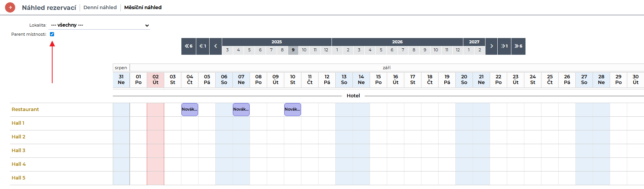644x189 pixels.
Task: Click the srpen month label
Action: pos(121,68)
